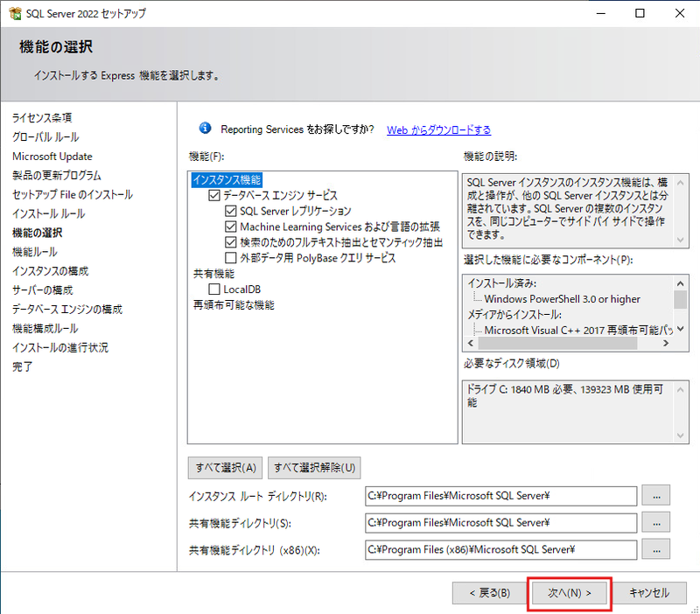Click すべて選択解除(U) button
Image resolution: width=700 pixels, height=614 pixels.
pos(314,468)
